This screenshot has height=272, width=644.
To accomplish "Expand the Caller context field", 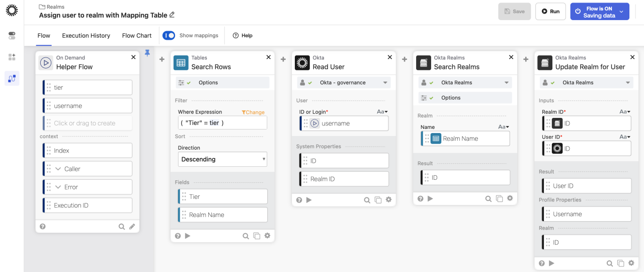I will click(58, 169).
